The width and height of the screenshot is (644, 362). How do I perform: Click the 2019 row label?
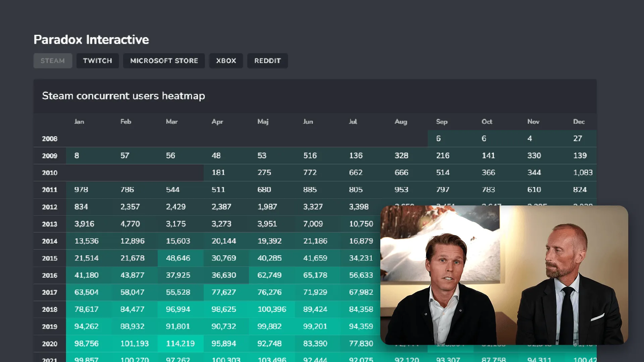point(50,326)
